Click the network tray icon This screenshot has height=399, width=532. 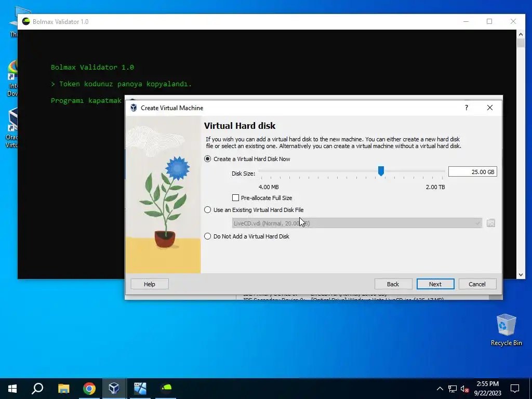(453, 389)
